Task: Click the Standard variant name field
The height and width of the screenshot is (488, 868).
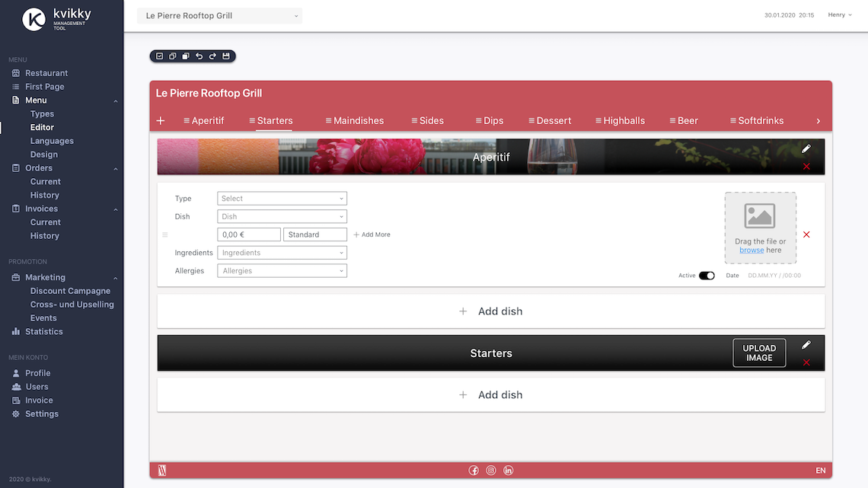Action: (x=315, y=234)
